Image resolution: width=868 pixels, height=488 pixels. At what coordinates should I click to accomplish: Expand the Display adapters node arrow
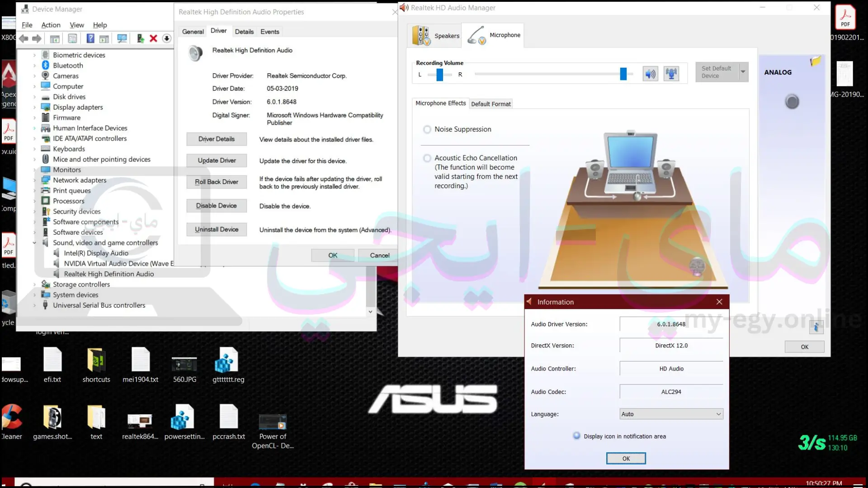click(x=34, y=108)
